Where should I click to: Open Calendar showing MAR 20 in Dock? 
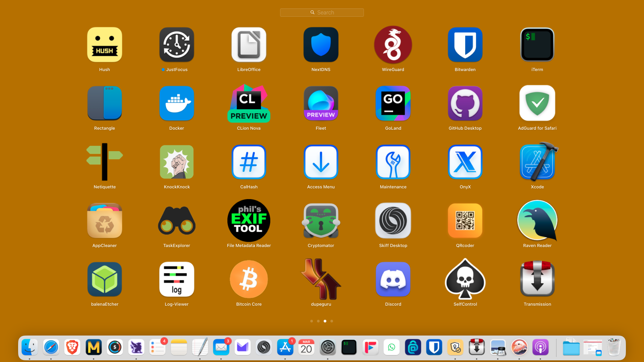coord(306,347)
